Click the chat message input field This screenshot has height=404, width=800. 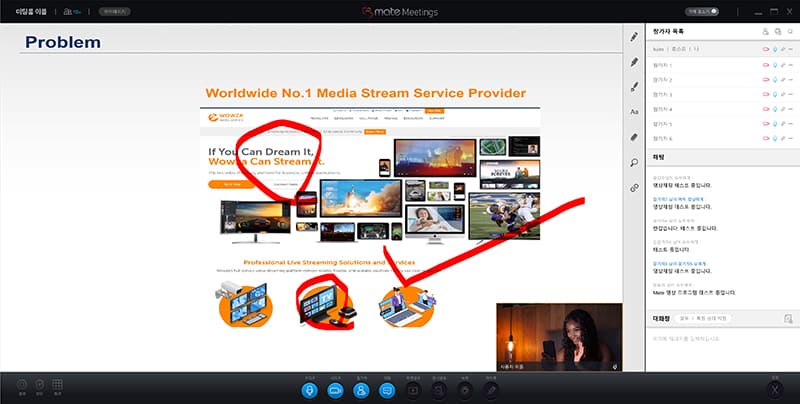[x=722, y=349]
